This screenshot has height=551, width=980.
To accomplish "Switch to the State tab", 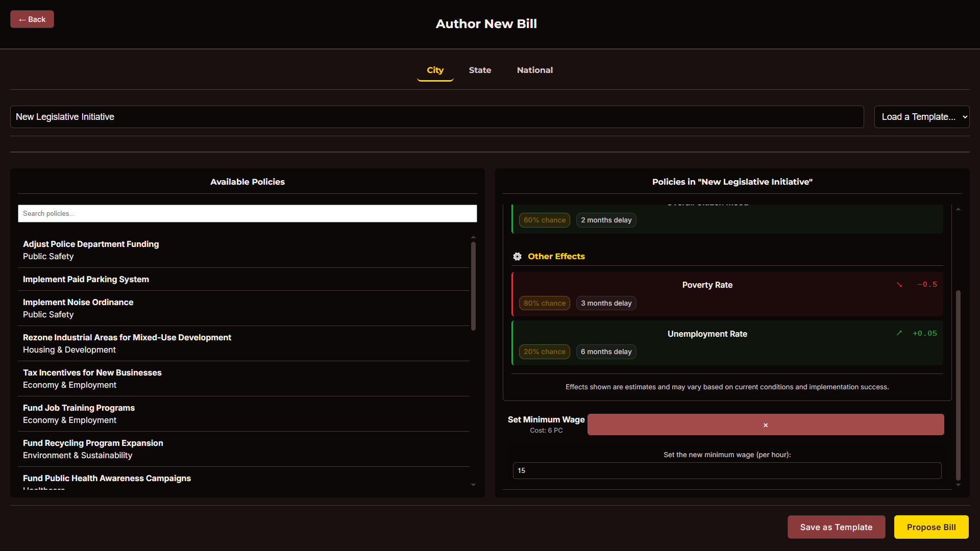I will pyautogui.click(x=480, y=70).
